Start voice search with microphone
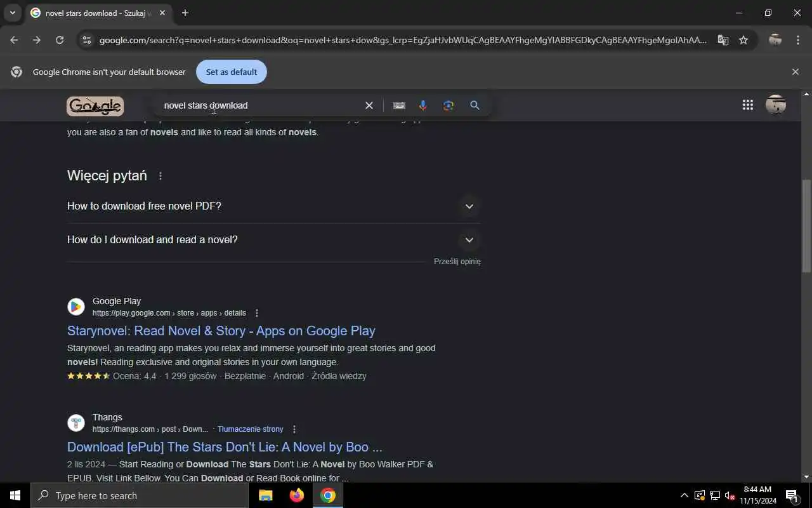Screen dimensions: 812x508 coord(423,105)
